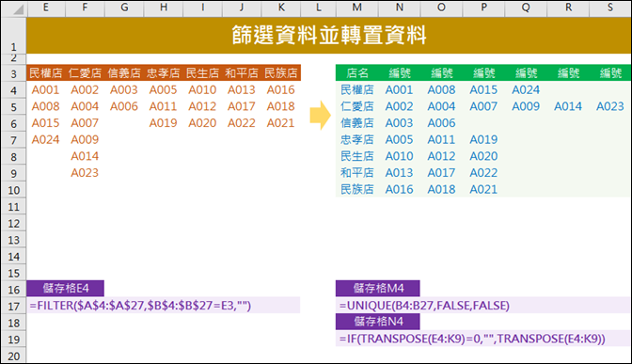The image size is (632, 364).
Task: Click orange header cell 民權店
Action: 45,73
